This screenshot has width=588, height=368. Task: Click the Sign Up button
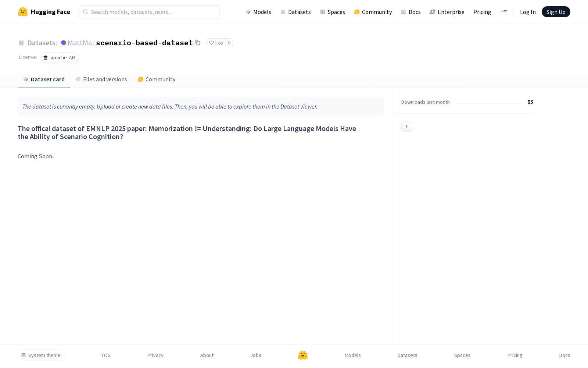556,12
